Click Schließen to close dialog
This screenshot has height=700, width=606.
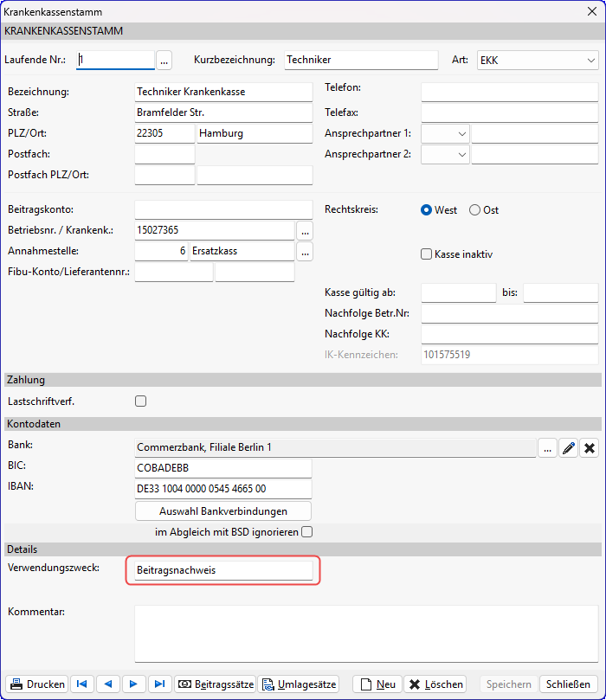coord(568,684)
